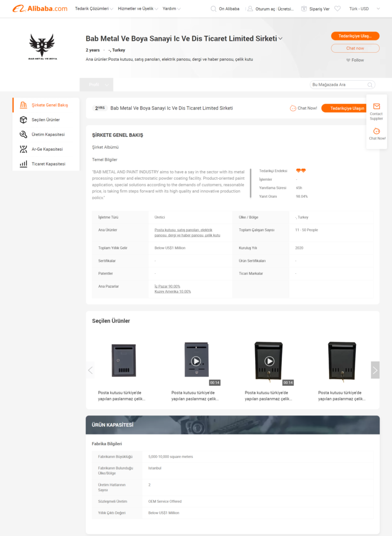Open fourth black mailbox product thumbnail
The image size is (392, 536).
coord(342,361)
